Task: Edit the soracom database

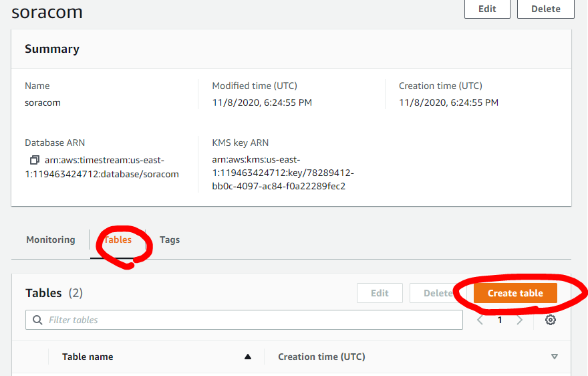Action: tap(487, 9)
